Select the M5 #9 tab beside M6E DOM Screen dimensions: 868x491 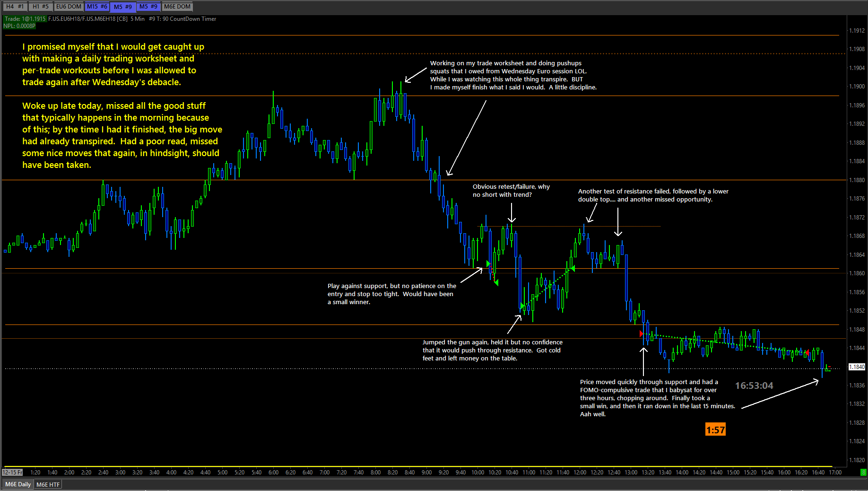(148, 7)
